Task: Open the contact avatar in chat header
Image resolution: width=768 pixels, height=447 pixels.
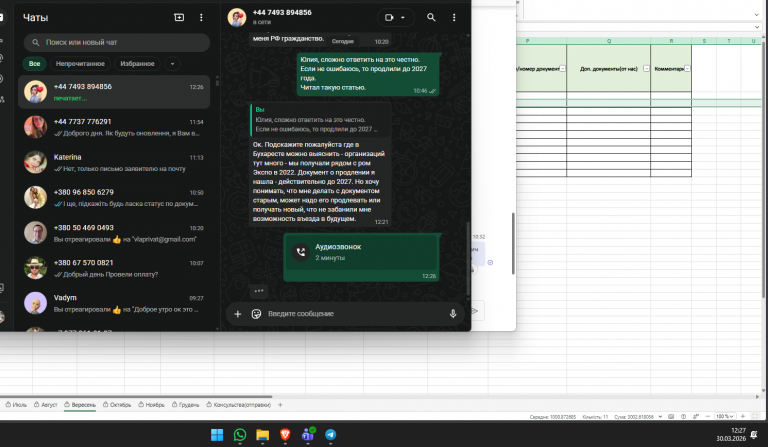Action: 237,17
